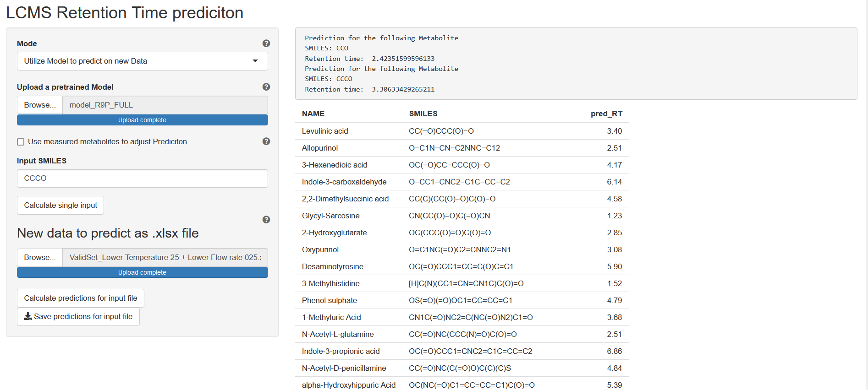
Task: Select 2-Hydroxyglutarate name cell
Action: coord(334,233)
